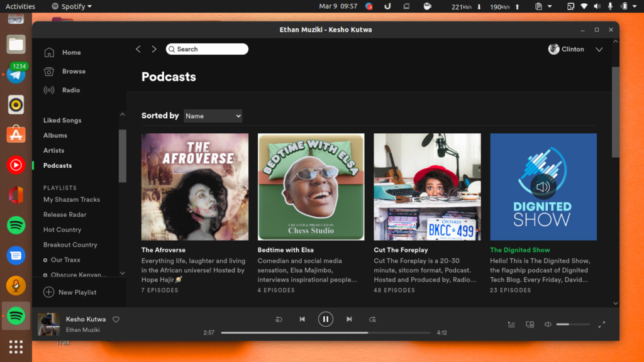Seek in the playback progress bar

[x=326, y=333]
